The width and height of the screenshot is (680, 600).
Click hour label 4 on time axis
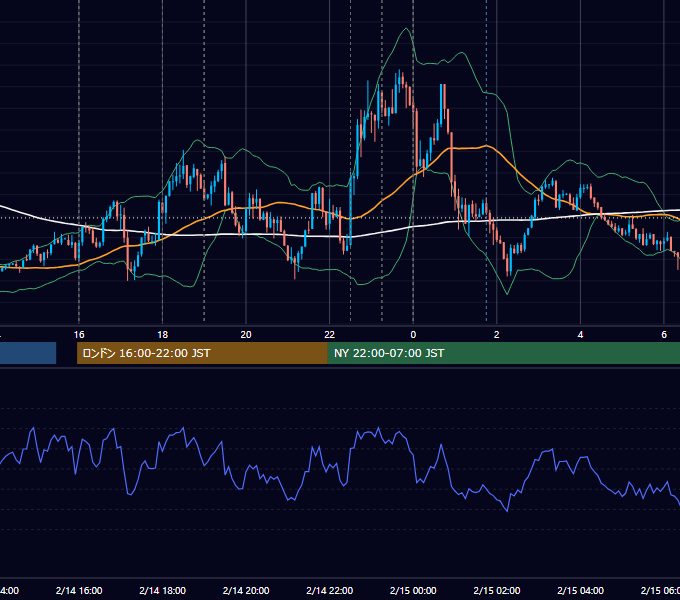click(x=580, y=335)
